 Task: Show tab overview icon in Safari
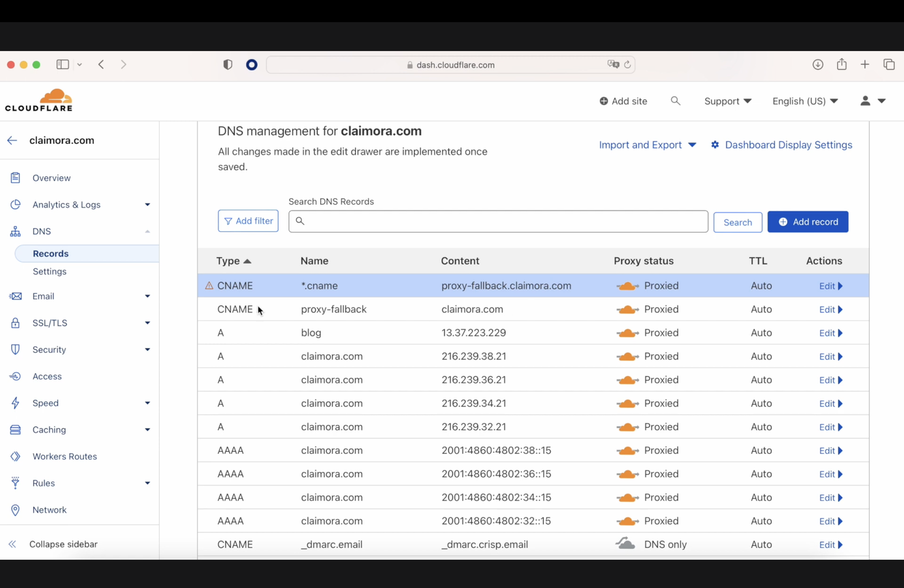pos(889,65)
